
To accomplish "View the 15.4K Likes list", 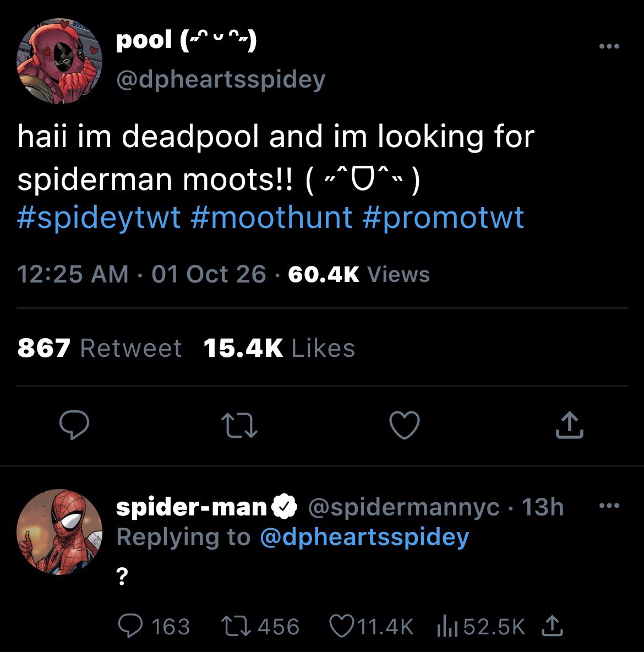I will (x=279, y=348).
